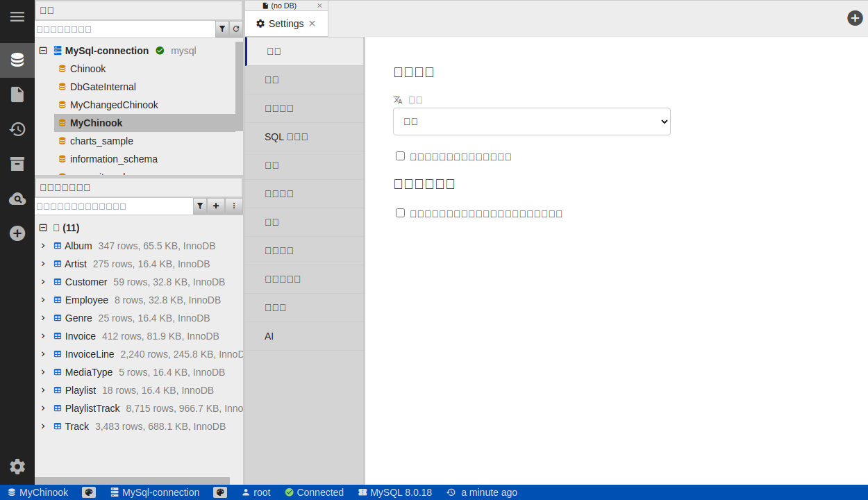Click the settings gear in the sidebar
The image size is (868, 500).
(17, 467)
